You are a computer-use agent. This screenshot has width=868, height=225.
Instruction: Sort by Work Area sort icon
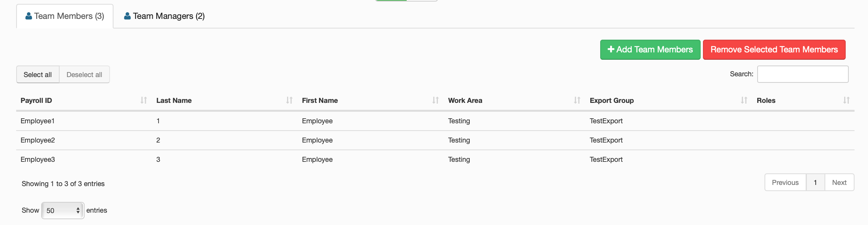(x=577, y=100)
